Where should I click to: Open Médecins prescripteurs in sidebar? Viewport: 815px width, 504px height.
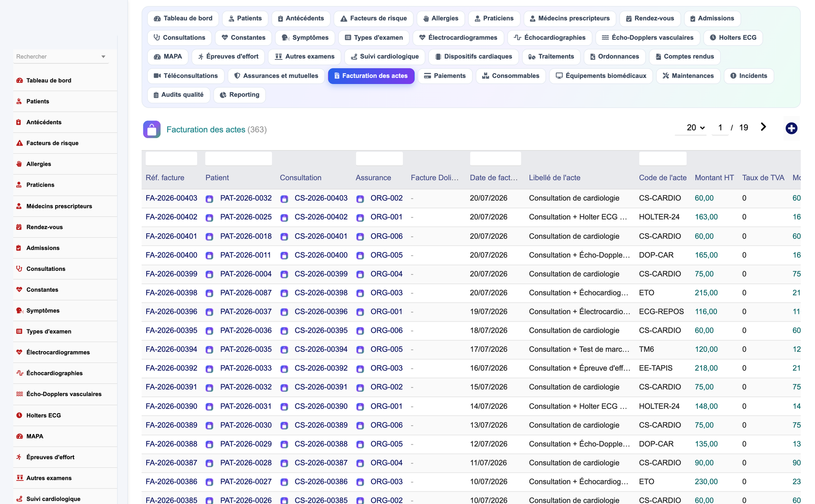click(59, 206)
